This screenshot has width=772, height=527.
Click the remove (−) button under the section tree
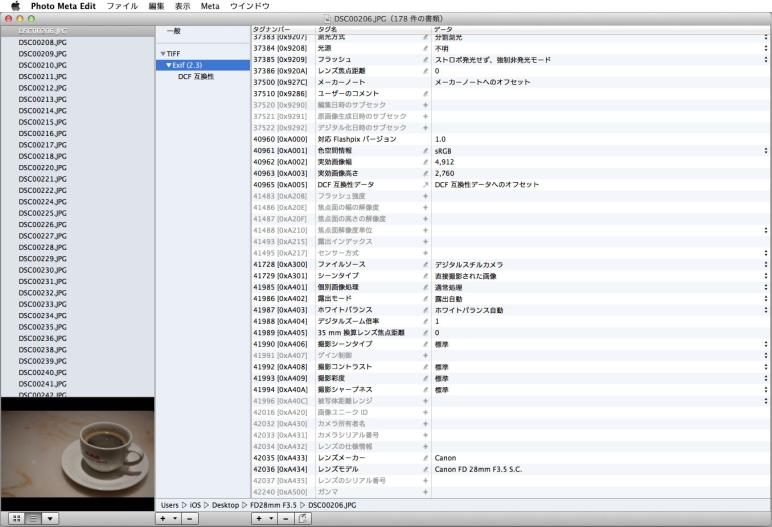[190, 518]
